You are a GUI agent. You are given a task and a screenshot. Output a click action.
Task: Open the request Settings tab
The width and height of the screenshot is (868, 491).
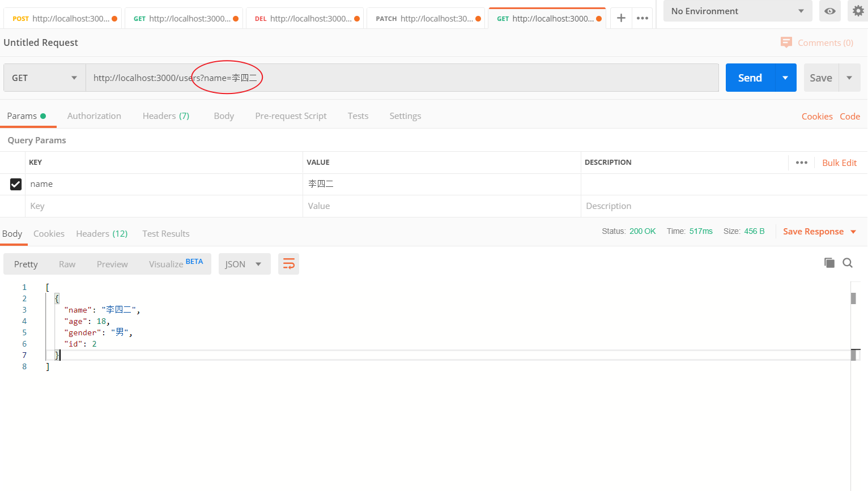click(405, 116)
